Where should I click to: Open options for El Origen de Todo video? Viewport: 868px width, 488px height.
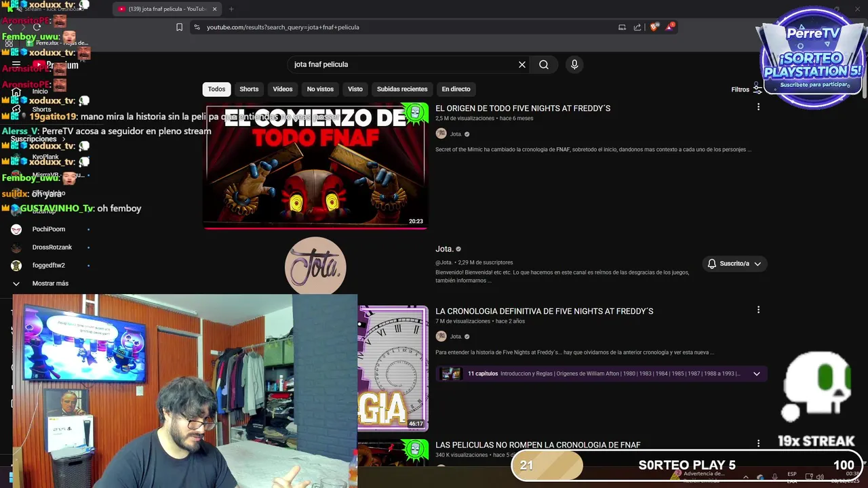tap(758, 106)
